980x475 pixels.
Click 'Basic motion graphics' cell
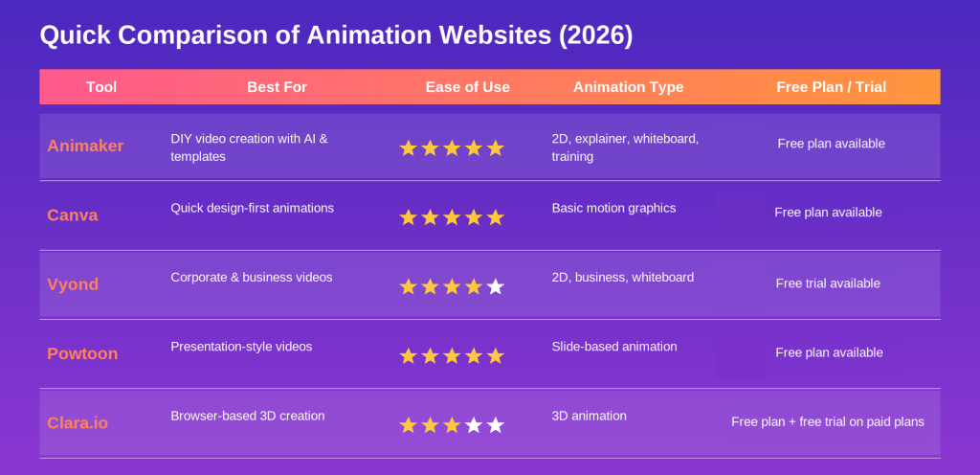tap(613, 208)
